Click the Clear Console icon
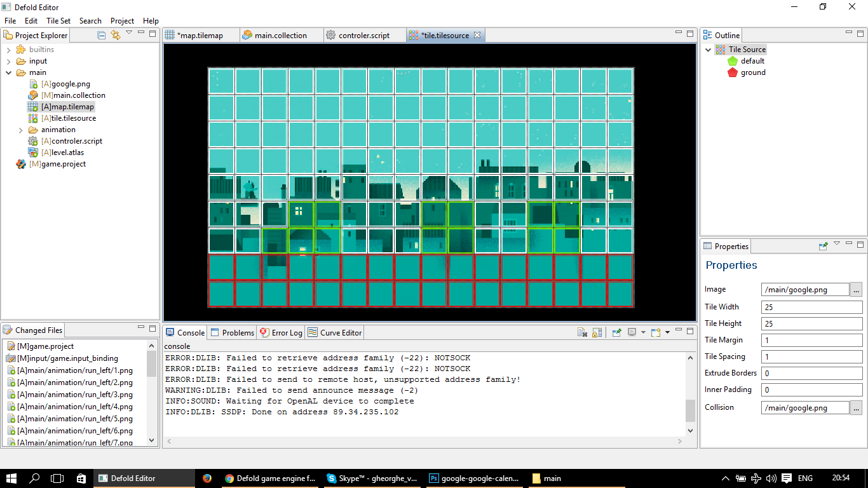Viewport: 868px width, 488px height. (x=582, y=332)
